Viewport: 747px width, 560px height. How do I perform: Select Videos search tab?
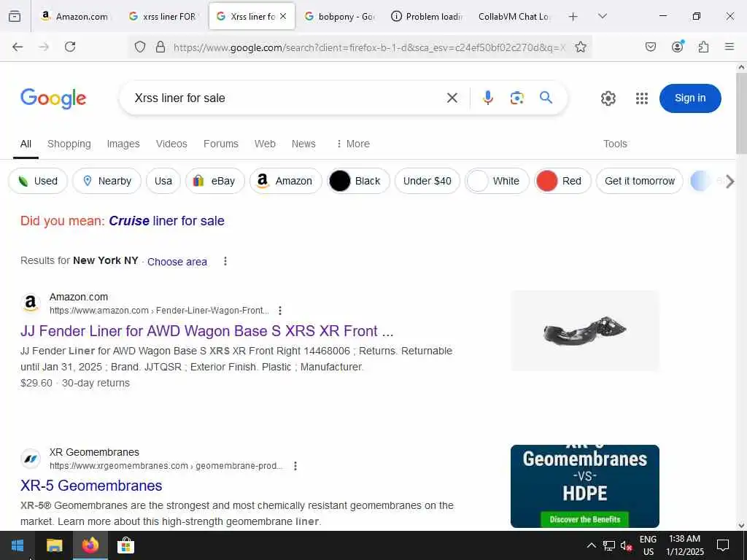pyautogui.click(x=171, y=144)
